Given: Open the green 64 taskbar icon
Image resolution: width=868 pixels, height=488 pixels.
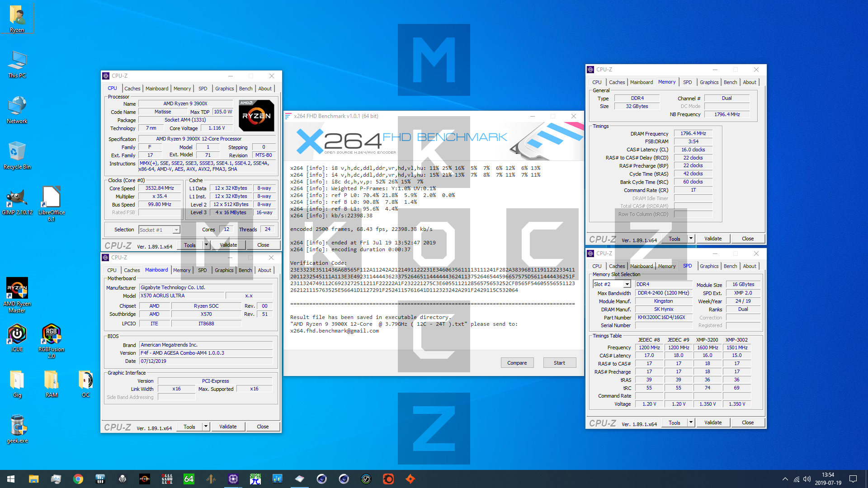Looking at the screenshot, I should click(x=189, y=479).
